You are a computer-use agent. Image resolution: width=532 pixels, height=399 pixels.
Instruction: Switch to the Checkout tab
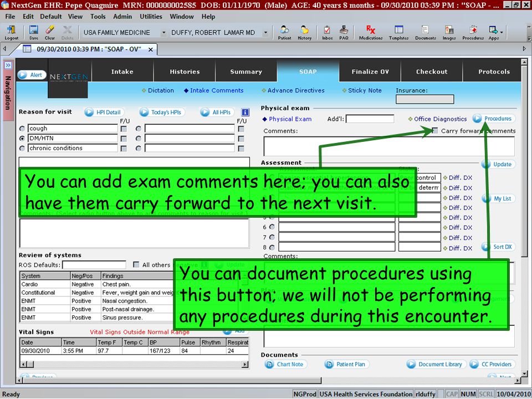432,71
